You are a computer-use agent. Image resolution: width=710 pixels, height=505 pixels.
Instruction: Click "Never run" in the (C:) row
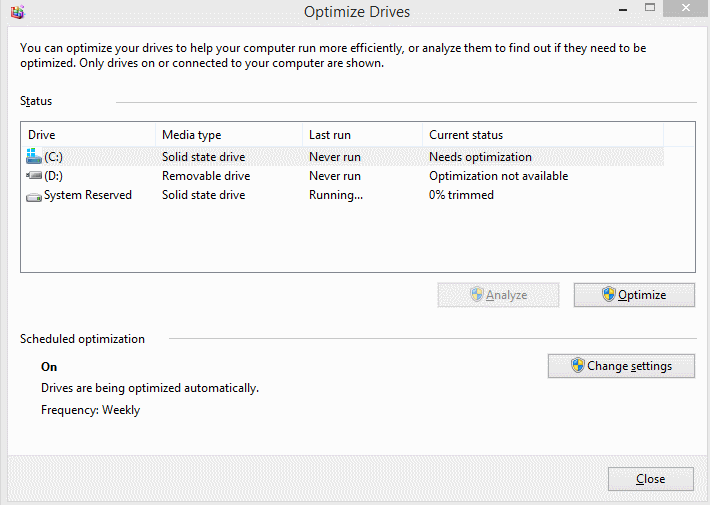pos(335,157)
